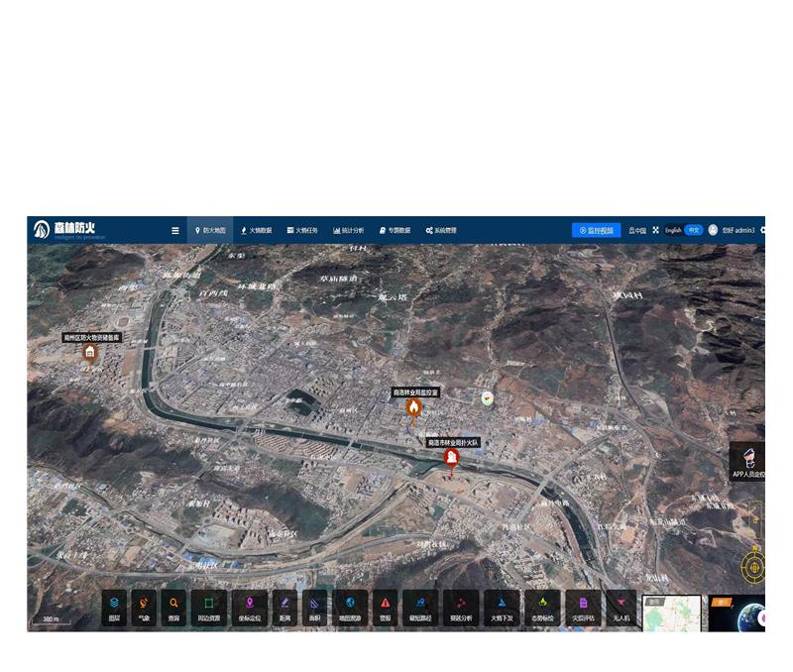Open the 火情下发 fire dispatch tool
This screenshot has width=793, height=672.
coord(503,606)
